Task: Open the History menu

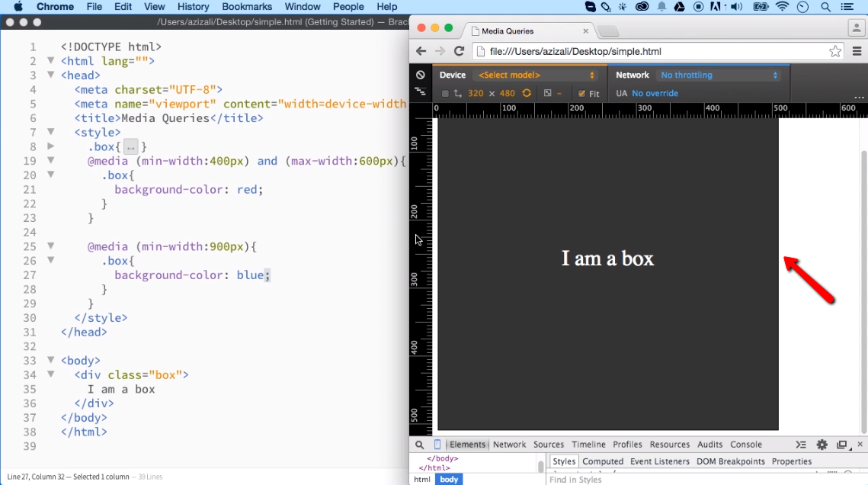Action: [x=193, y=7]
